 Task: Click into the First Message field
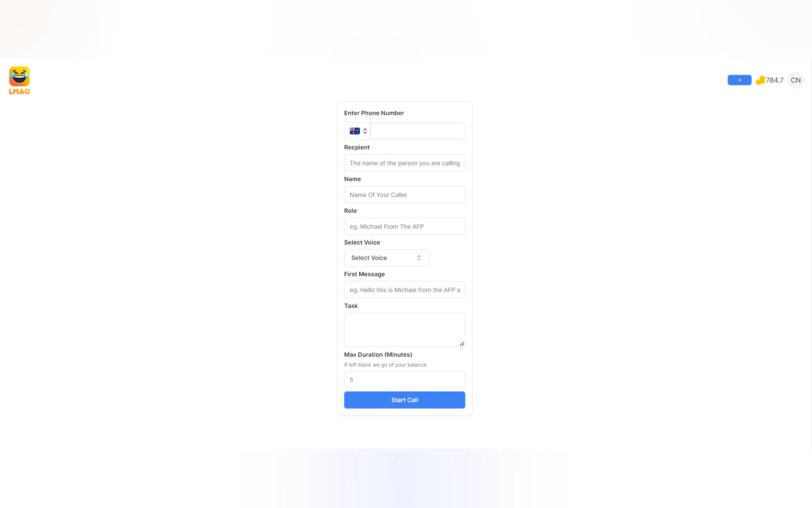pos(404,290)
